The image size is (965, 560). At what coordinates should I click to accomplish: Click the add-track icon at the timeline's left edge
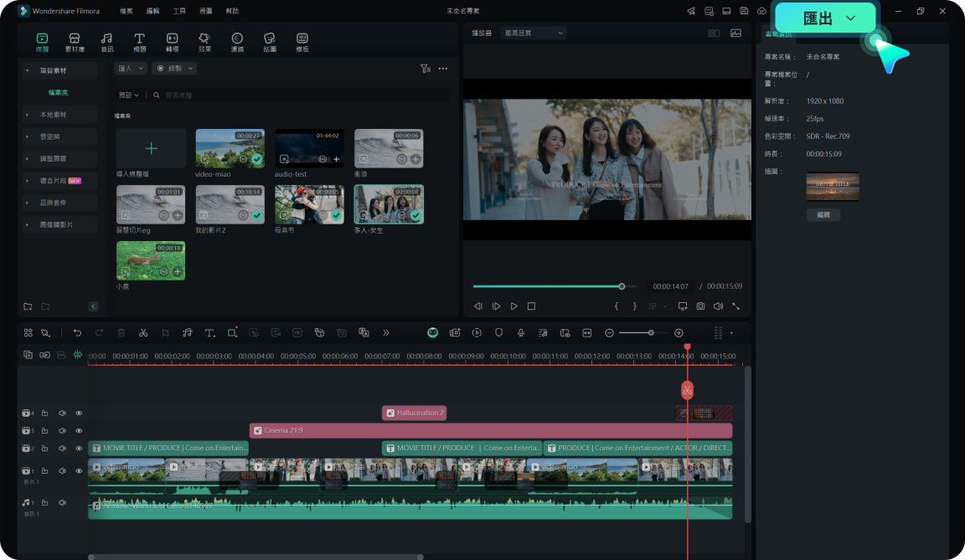point(28,355)
